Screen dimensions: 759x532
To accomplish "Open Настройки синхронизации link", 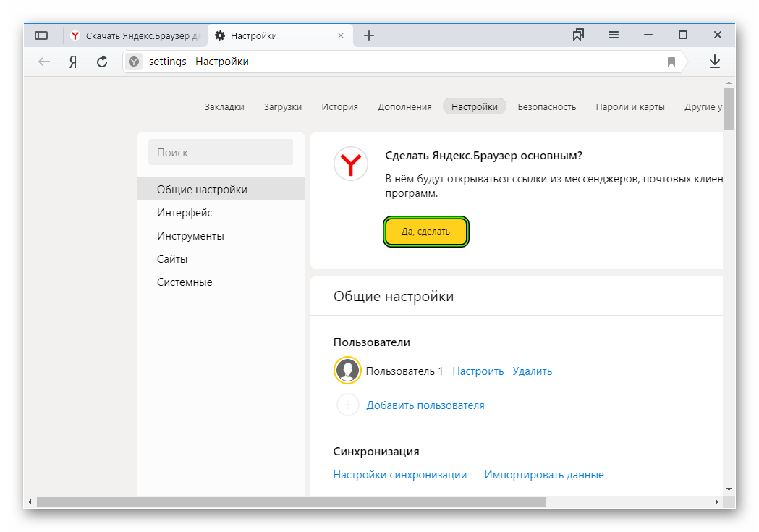I will point(400,475).
